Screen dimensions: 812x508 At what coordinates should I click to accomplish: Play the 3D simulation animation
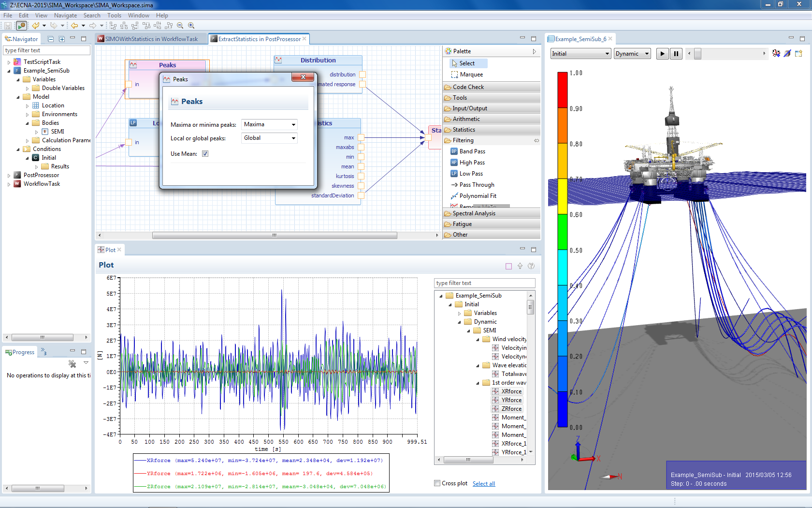coord(663,54)
